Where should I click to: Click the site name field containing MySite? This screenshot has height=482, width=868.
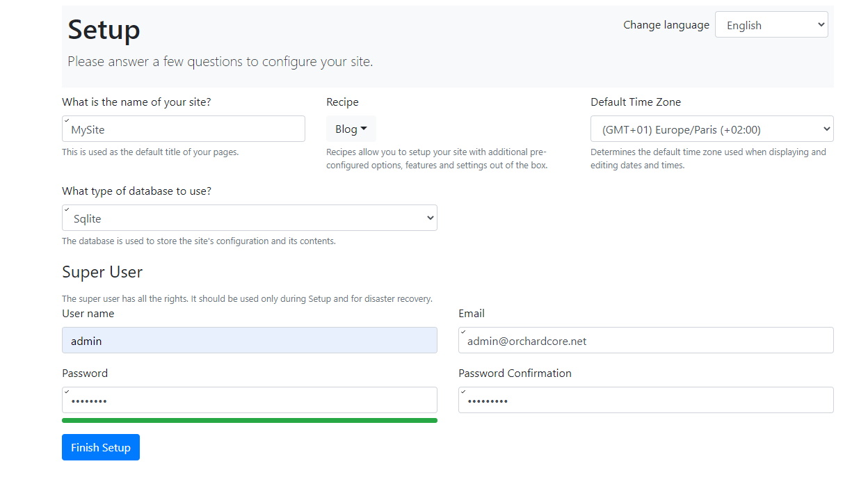coord(184,129)
